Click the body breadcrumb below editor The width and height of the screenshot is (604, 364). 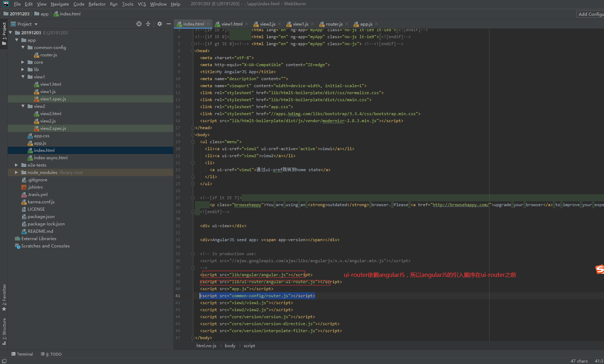(230, 345)
